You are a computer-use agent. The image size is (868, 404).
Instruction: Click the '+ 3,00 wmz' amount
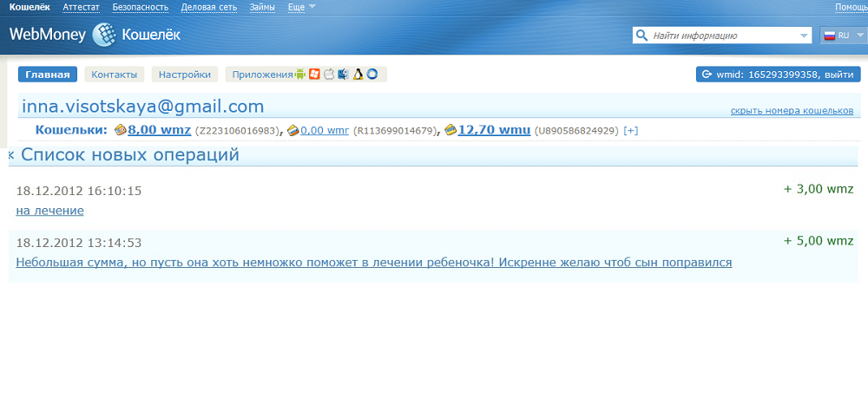(x=819, y=189)
